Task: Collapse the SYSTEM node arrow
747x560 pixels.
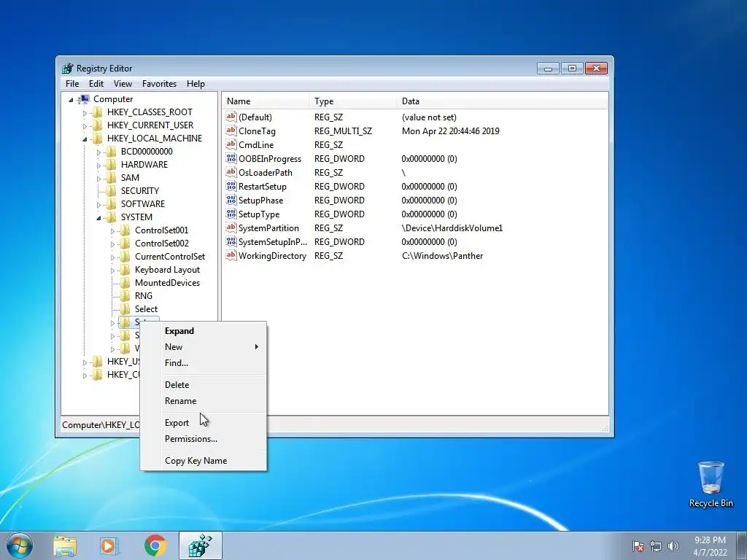Action: (x=98, y=217)
